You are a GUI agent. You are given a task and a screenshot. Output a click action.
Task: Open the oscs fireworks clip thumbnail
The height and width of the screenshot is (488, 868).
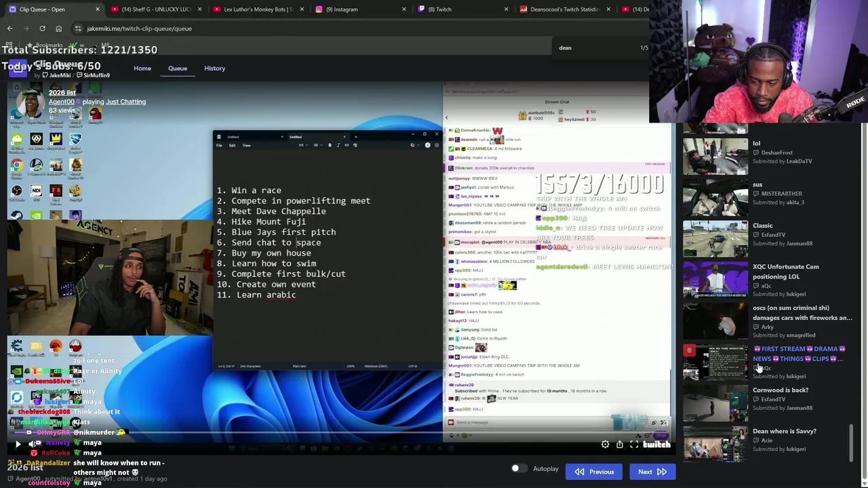click(715, 321)
